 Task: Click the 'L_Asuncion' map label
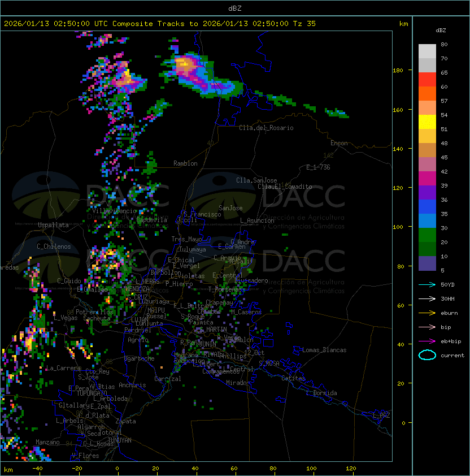[x=257, y=220]
